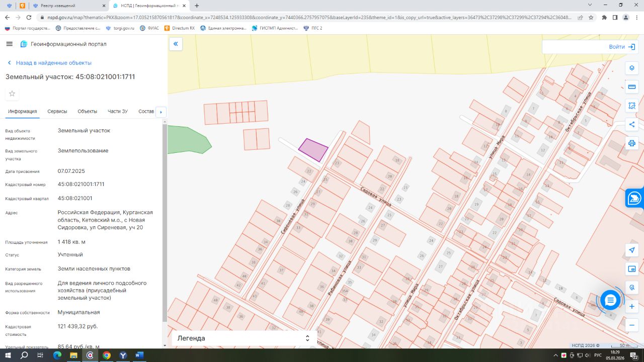Click the info panel vertical scrollbar
Viewport: 644px width, 362px height.
(165, 221)
